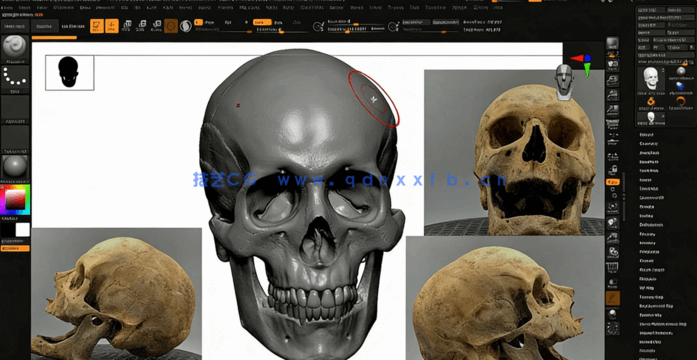This screenshot has height=360, width=697.
Task: Open the Help menu
Action: pyautogui.click(x=498, y=8)
